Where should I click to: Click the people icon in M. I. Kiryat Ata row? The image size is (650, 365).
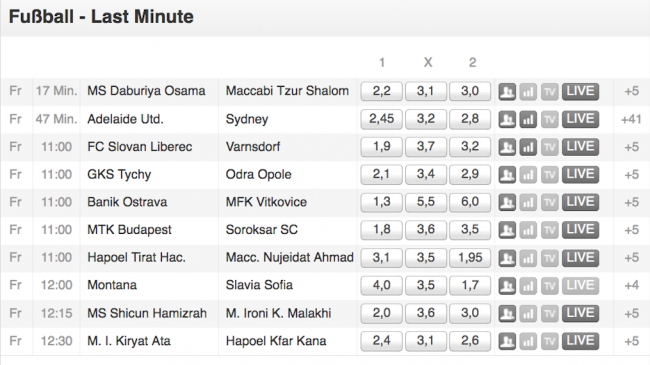507,341
